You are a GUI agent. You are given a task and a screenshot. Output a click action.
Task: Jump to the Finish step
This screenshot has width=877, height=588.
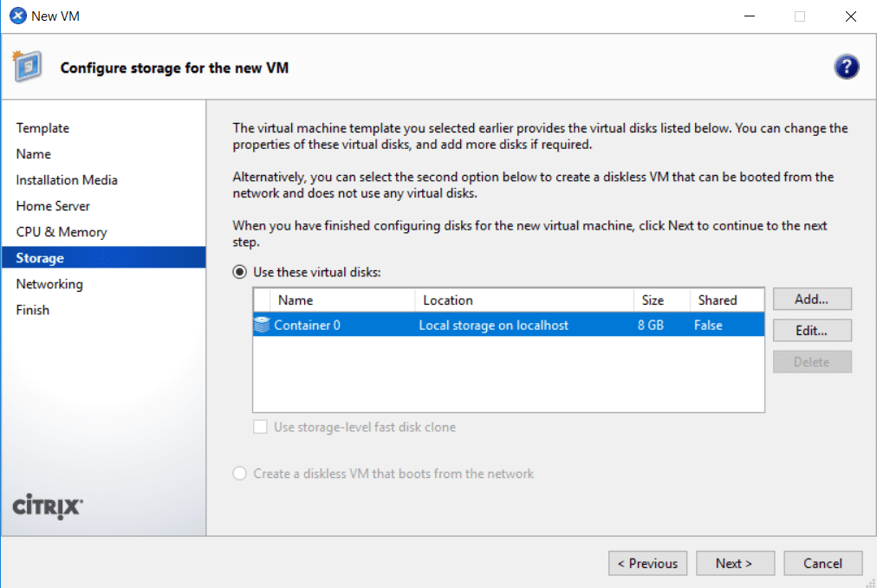[32, 309]
